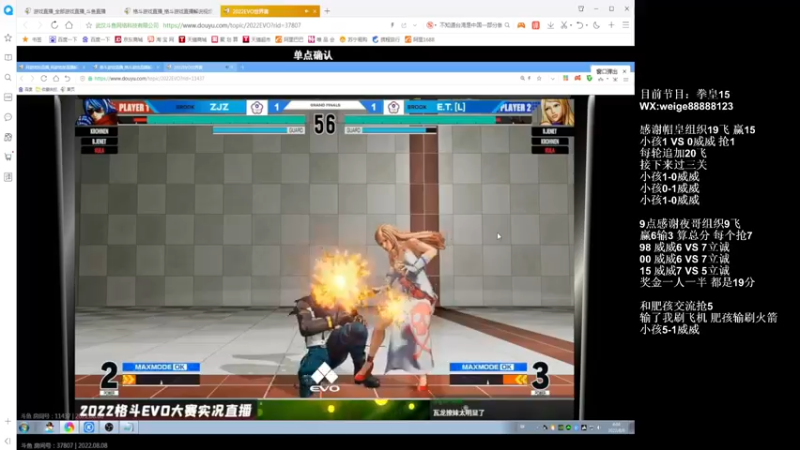Viewport: 800px width, 450px height.
Task: Open the 阿里巴巴 bookmark
Action: (289, 39)
